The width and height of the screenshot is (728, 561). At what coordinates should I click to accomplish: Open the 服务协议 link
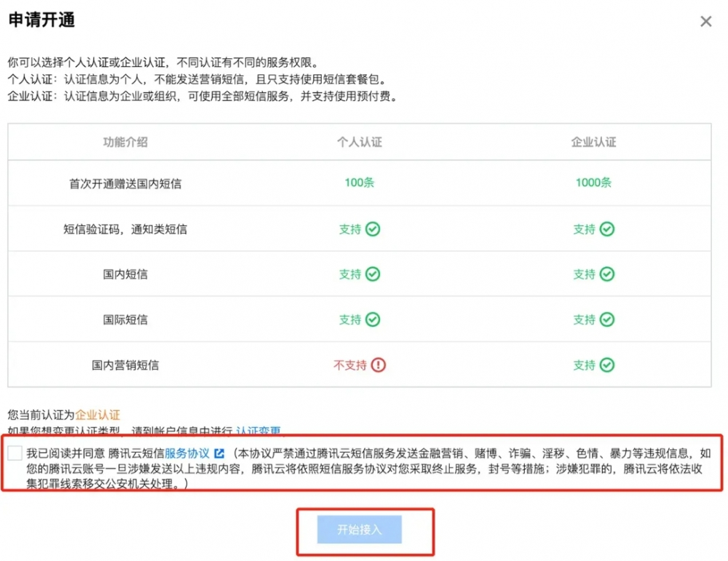point(187,453)
